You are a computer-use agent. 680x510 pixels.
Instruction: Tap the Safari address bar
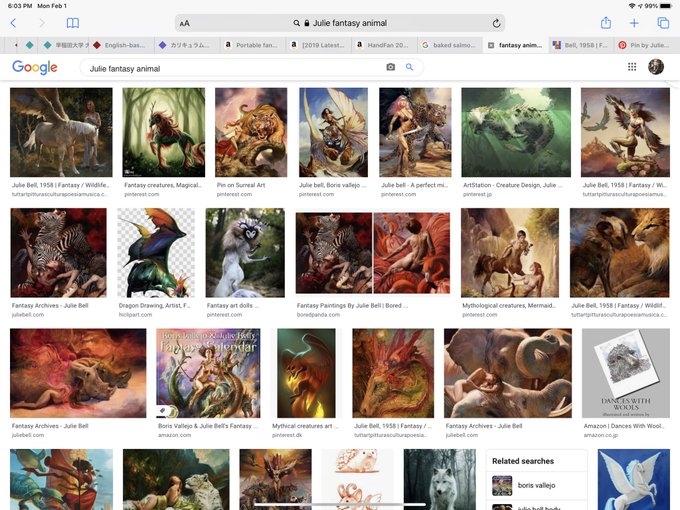click(x=340, y=23)
